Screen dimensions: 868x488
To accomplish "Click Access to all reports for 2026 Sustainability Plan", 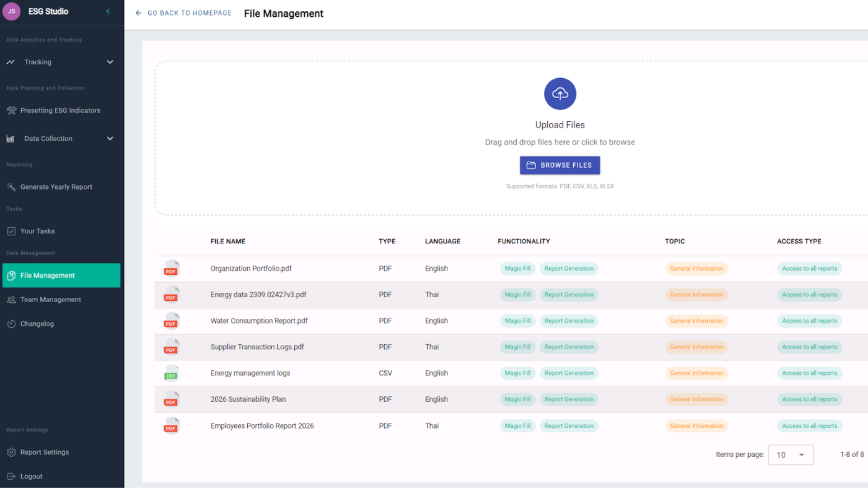I will tap(809, 399).
